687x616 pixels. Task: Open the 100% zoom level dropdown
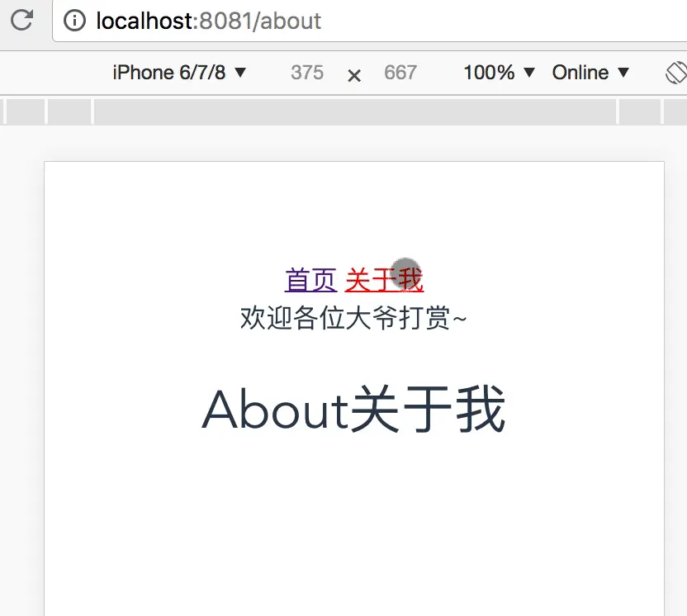(499, 72)
